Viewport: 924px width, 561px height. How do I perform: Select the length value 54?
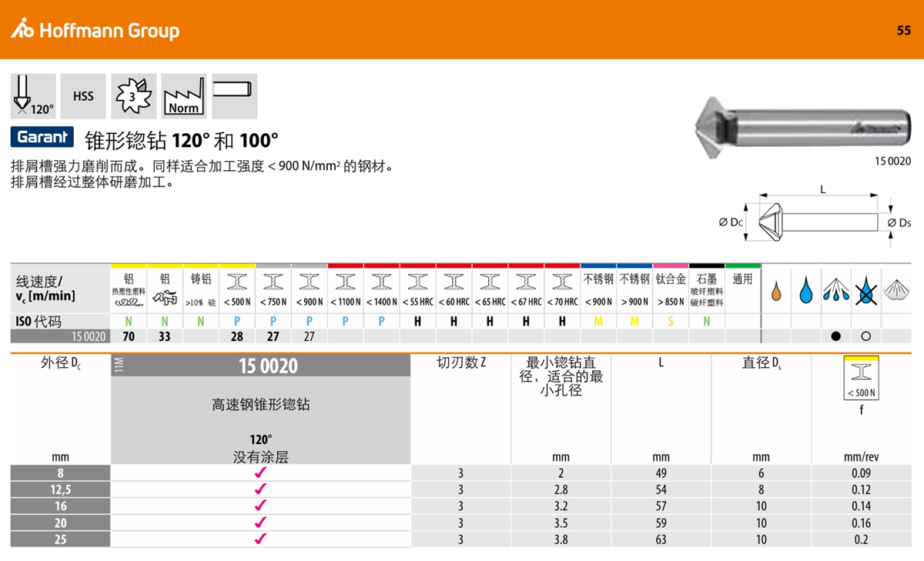(661, 489)
